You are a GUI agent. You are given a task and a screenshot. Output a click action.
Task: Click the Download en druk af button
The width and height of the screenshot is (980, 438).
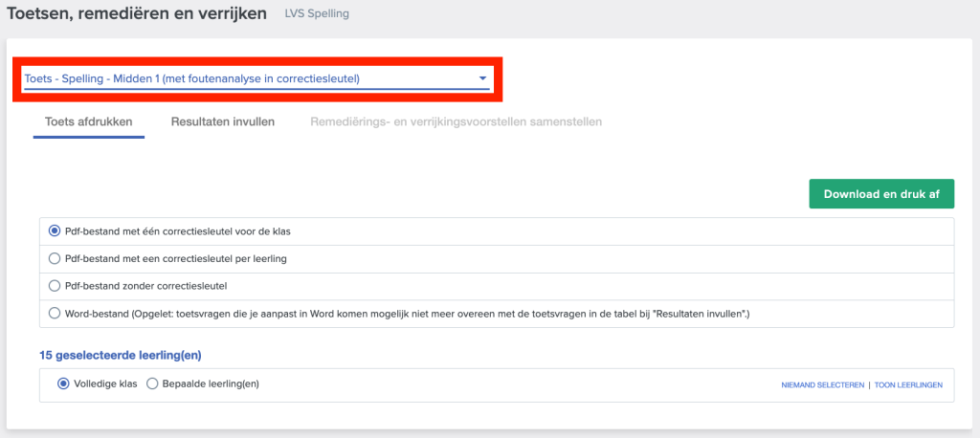(881, 194)
